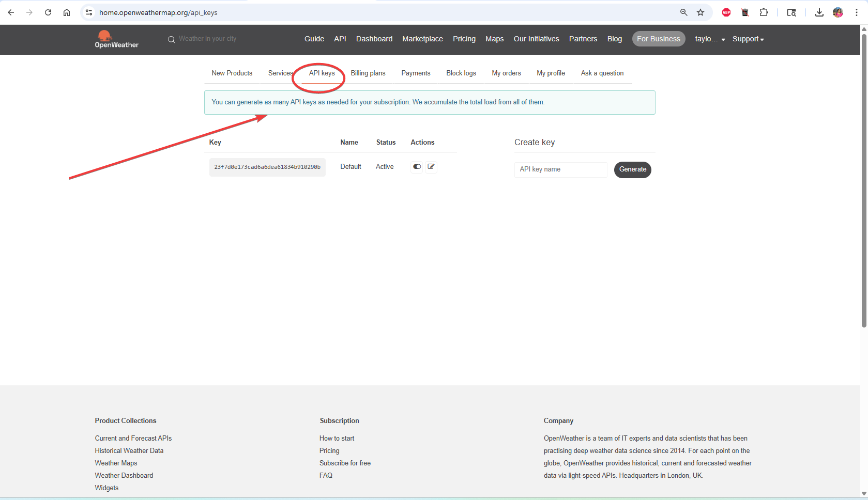Toggle the Default API key active switch
This screenshot has width=868, height=500.
click(x=417, y=166)
